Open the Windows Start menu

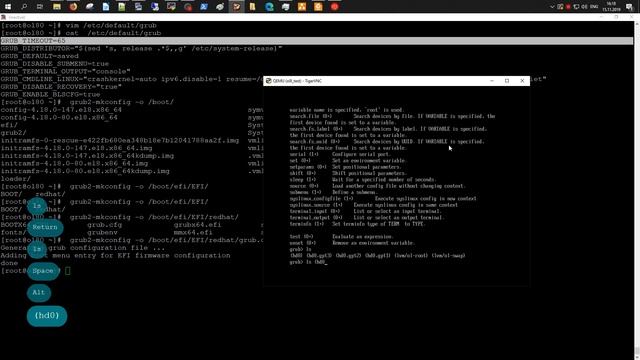tap(8, 7)
